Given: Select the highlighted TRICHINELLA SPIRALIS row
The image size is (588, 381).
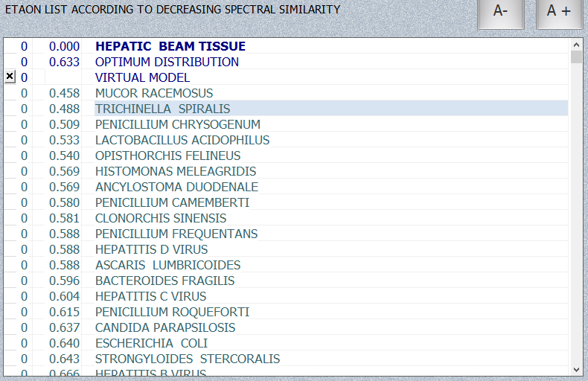Looking at the screenshot, I should pyautogui.click(x=162, y=109).
